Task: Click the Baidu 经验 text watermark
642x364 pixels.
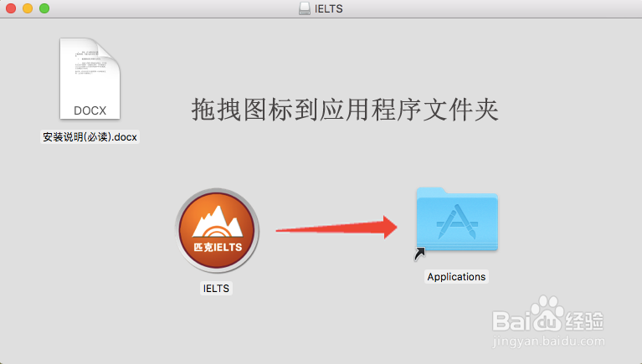Action: [x=584, y=321]
